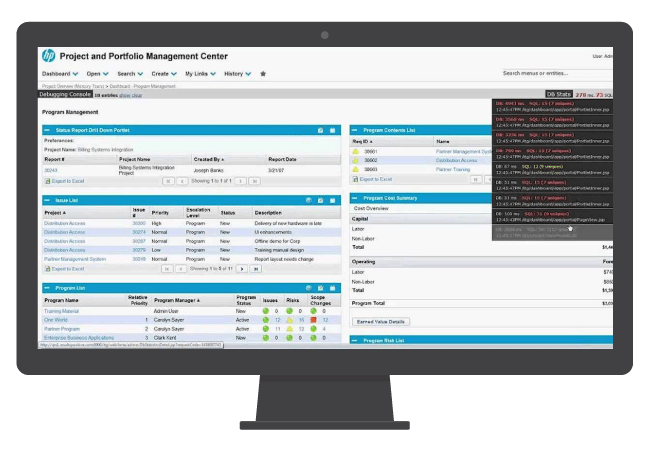
Task: Open Distribution Access in Program Contents List
Action: pyautogui.click(x=456, y=160)
